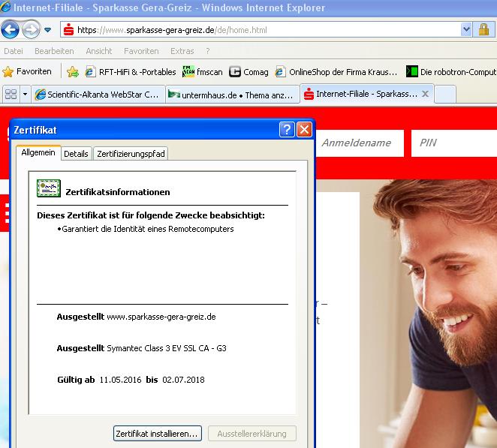Click the Favoriten star button
The image size is (497, 448).
[27, 71]
